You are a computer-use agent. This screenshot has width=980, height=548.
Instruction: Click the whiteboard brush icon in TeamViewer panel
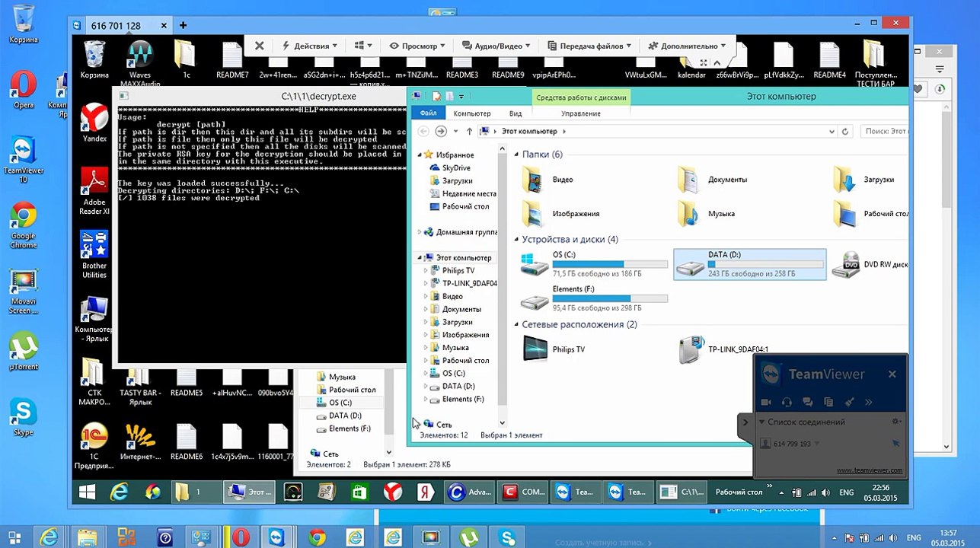pyautogui.click(x=849, y=402)
